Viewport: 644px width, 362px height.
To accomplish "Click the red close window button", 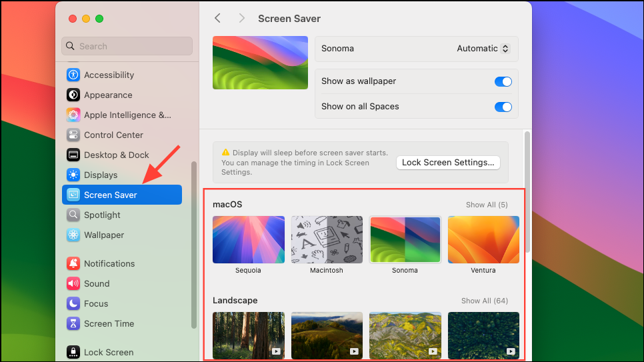I will pos(73,19).
